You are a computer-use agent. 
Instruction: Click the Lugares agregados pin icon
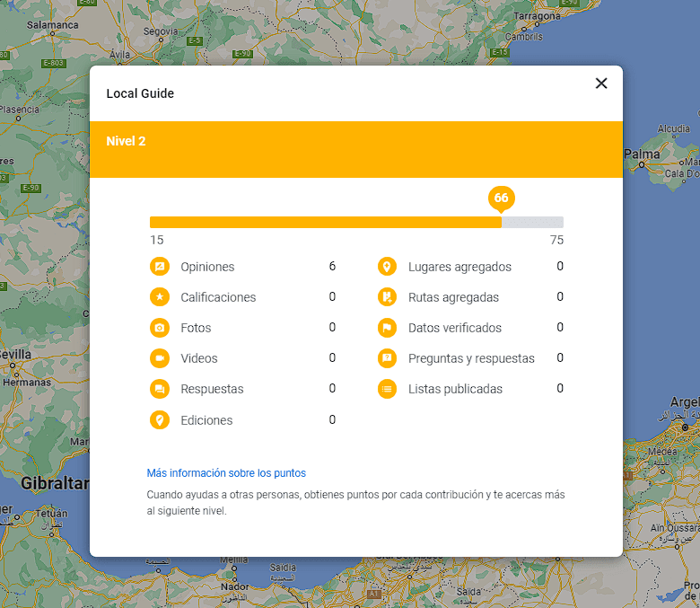pyautogui.click(x=387, y=267)
